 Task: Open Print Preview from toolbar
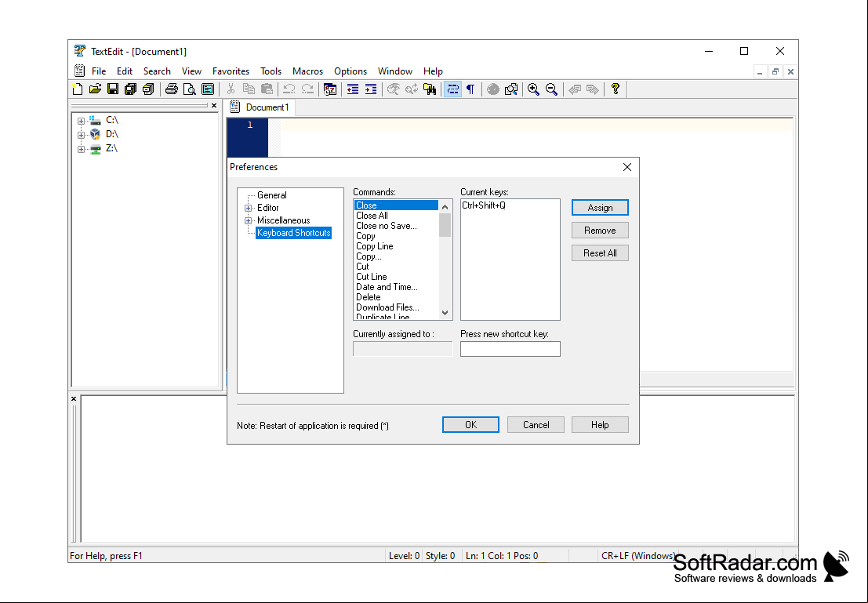point(189,89)
